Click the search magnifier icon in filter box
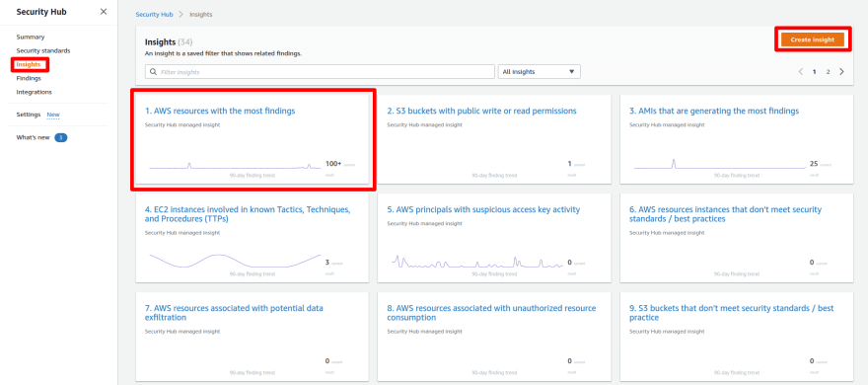This screenshot has width=868, height=385. (153, 72)
